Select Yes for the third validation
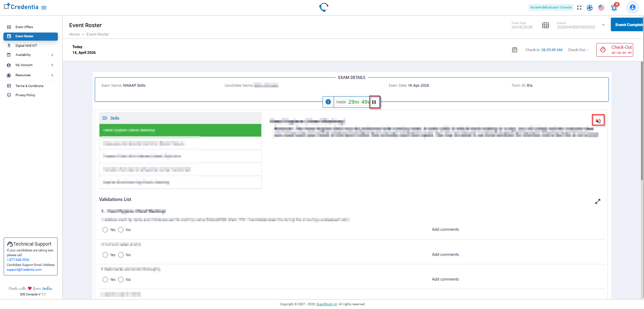Screen dimensions: 644x309 (x=105, y=280)
